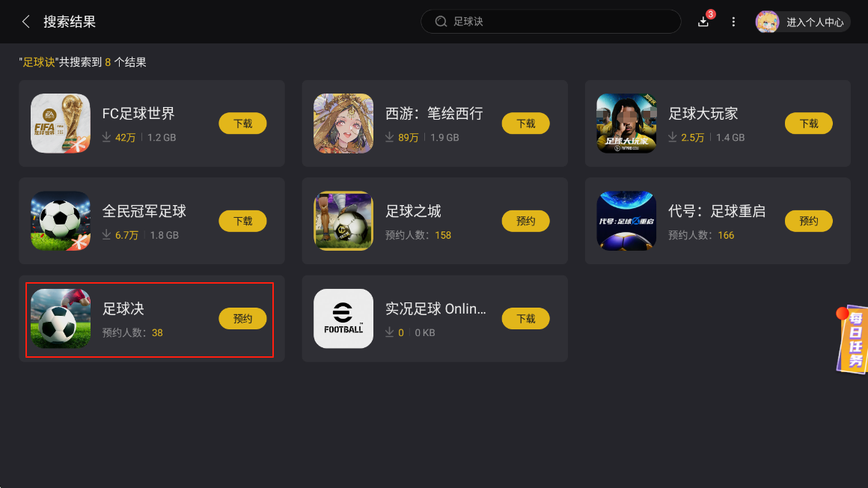The width and height of the screenshot is (868, 488).
Task: Open the 足球大玩家 game icon
Action: coord(626,123)
